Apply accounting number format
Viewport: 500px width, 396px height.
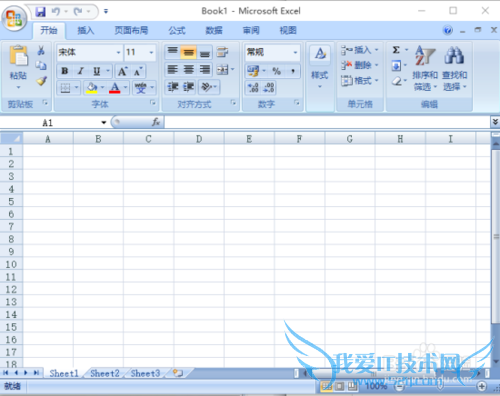[x=253, y=71]
